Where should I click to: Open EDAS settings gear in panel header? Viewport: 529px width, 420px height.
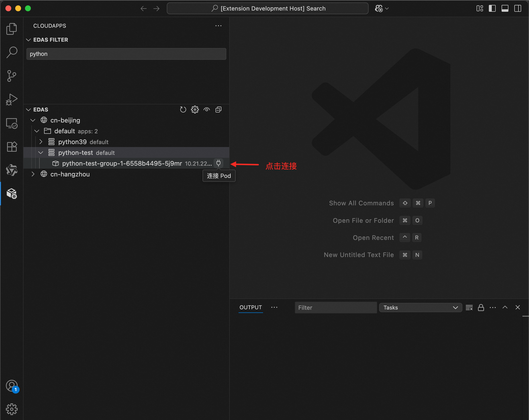click(x=195, y=110)
